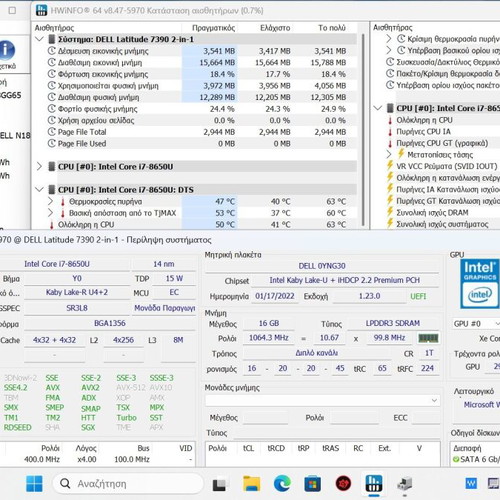Click the lightning icon beside Συνολική ισχύς DRAM
The width and height of the screenshot is (500, 500).
[390, 212]
